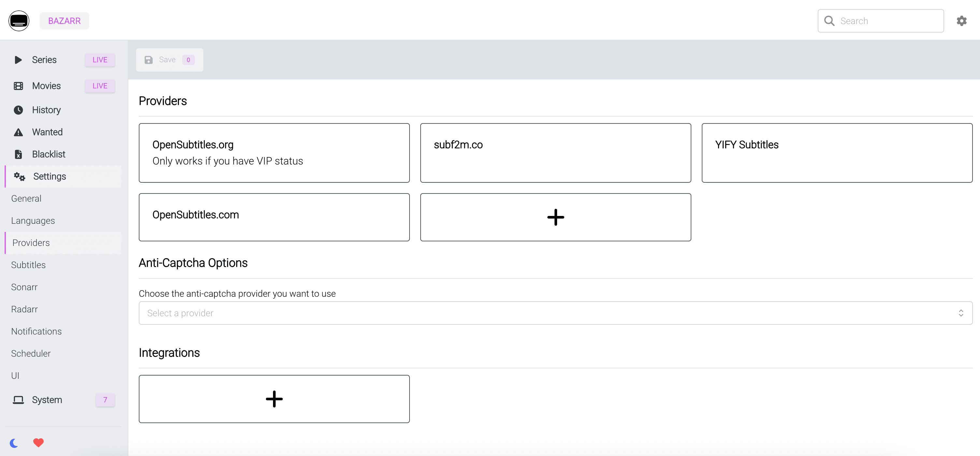The height and width of the screenshot is (456, 980).
Task: Open the gear settings icon top-right
Action: point(961,21)
